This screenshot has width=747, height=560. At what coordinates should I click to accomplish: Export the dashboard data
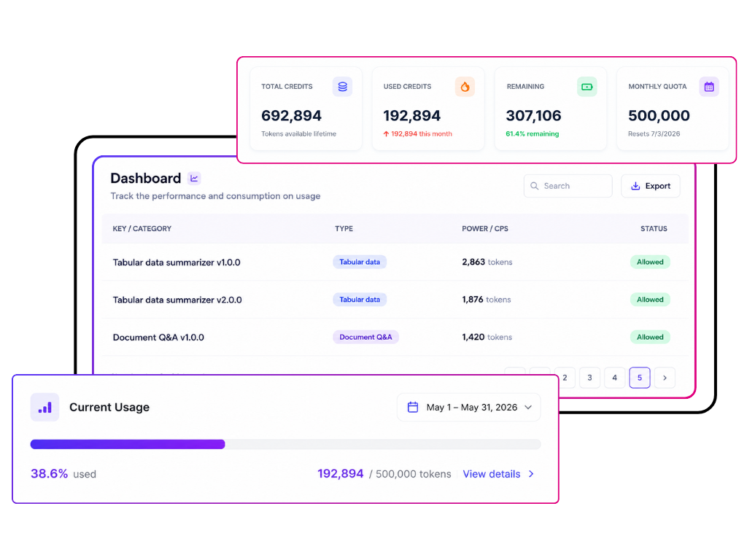650,186
